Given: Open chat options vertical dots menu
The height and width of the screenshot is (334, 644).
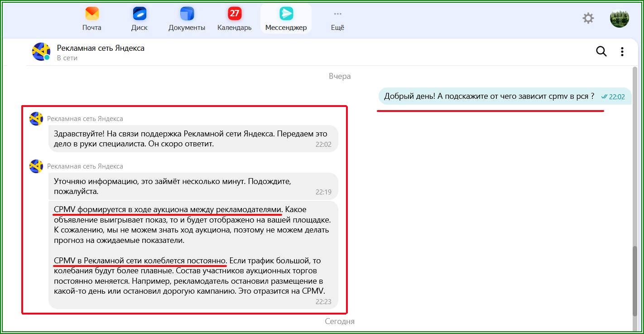Looking at the screenshot, I should [622, 52].
